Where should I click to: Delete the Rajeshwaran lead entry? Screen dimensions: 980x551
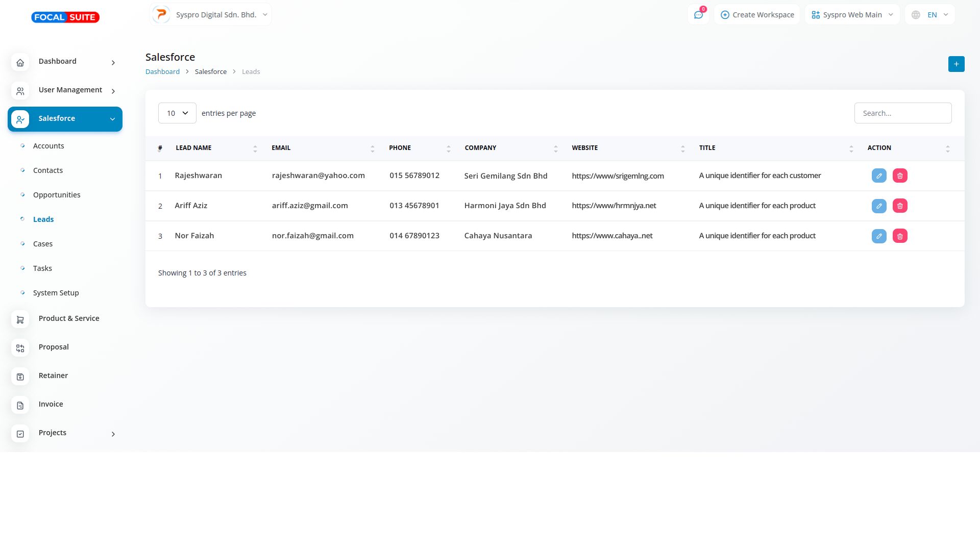pyautogui.click(x=900, y=176)
